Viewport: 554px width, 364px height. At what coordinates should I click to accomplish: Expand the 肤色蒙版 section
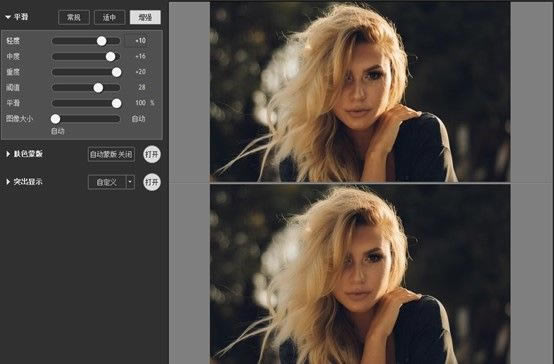pos(8,154)
